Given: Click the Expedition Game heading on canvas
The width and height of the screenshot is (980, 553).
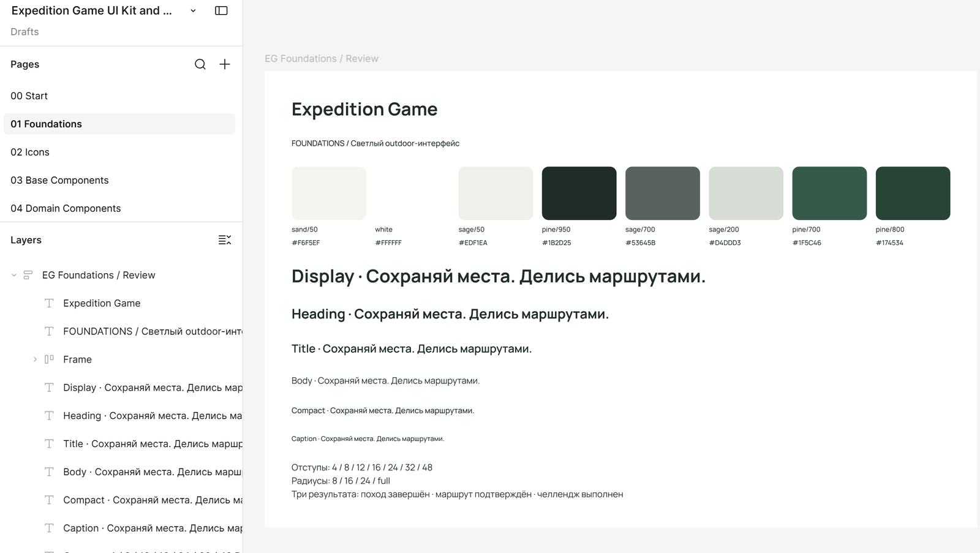Looking at the screenshot, I should click(x=364, y=110).
